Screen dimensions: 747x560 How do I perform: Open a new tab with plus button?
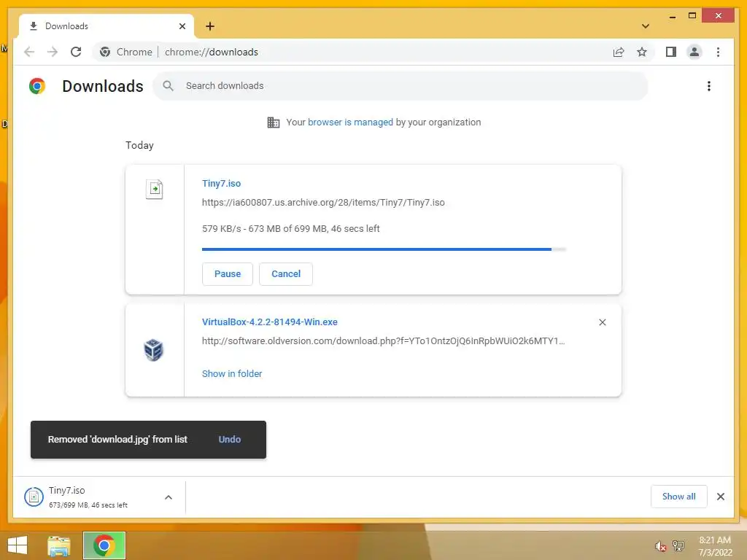click(210, 26)
